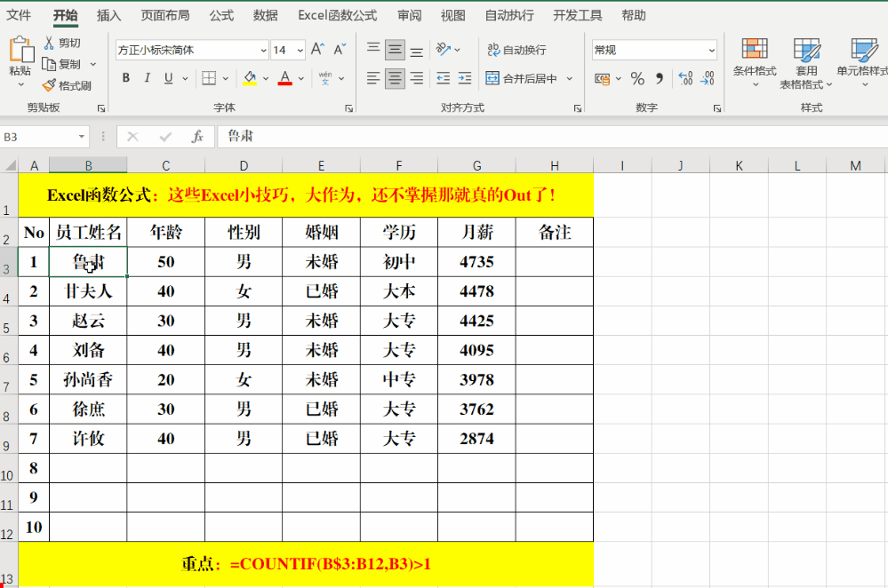Screen dimensions: 888x588
Task: Align text to top of cell
Action: [373, 50]
